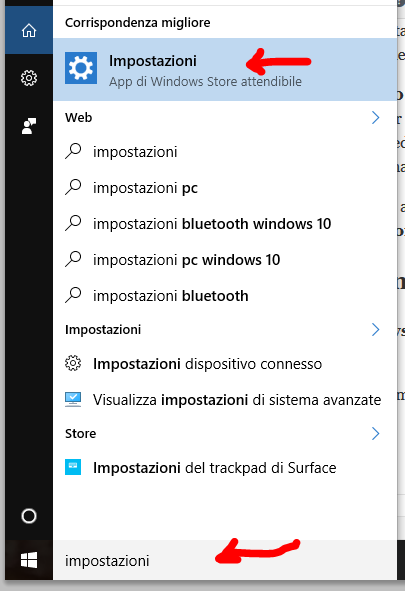Open the feedback person icon in the sidebar
This screenshot has height=591, width=405.
29,126
